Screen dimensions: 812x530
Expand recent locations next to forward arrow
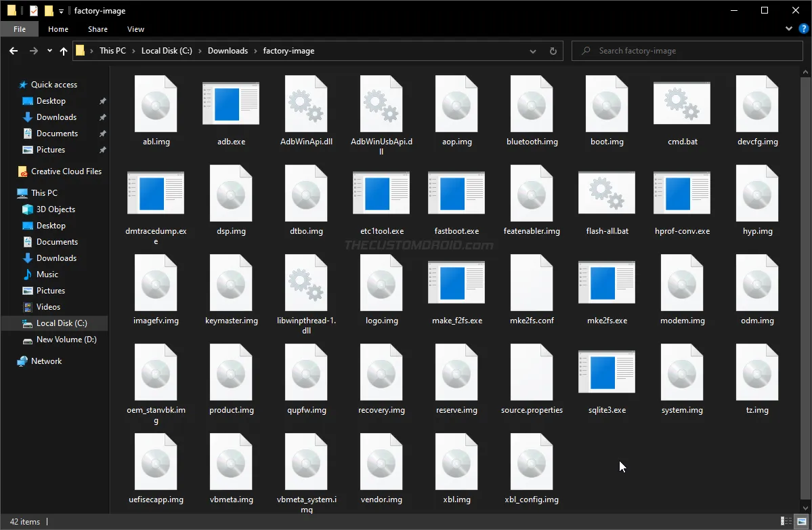coord(48,51)
